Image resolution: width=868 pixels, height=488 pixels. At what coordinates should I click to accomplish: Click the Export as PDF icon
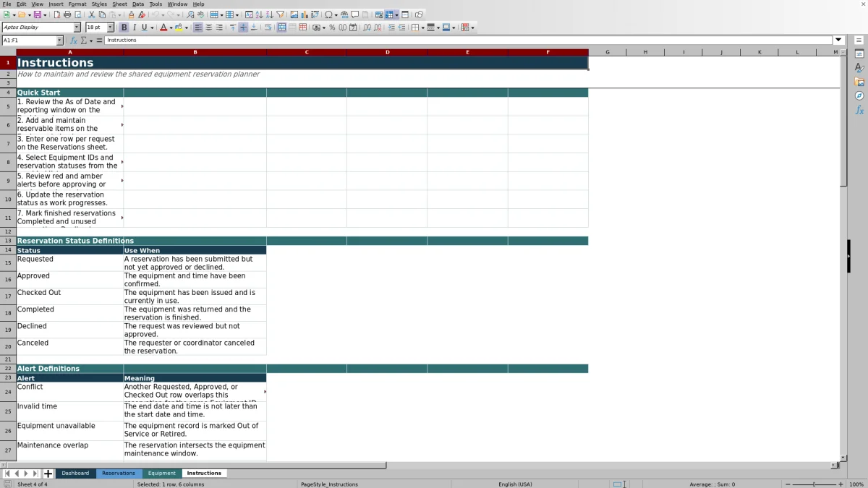click(x=56, y=14)
